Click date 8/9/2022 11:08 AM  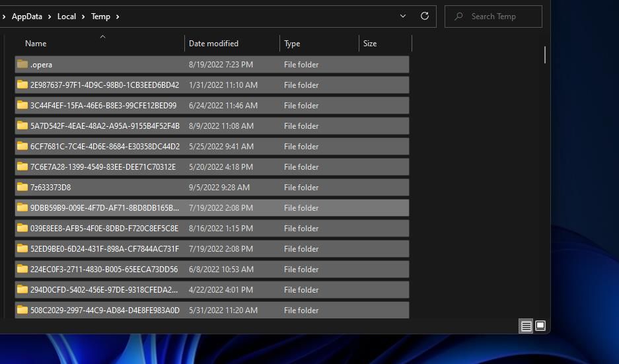[221, 126]
